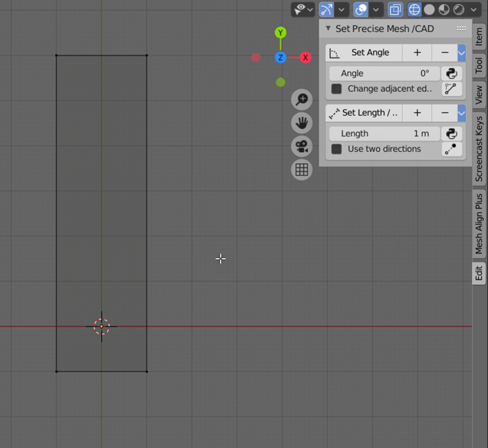Open the overlays options dropdown arrow
The image size is (488, 448).
coord(376,10)
